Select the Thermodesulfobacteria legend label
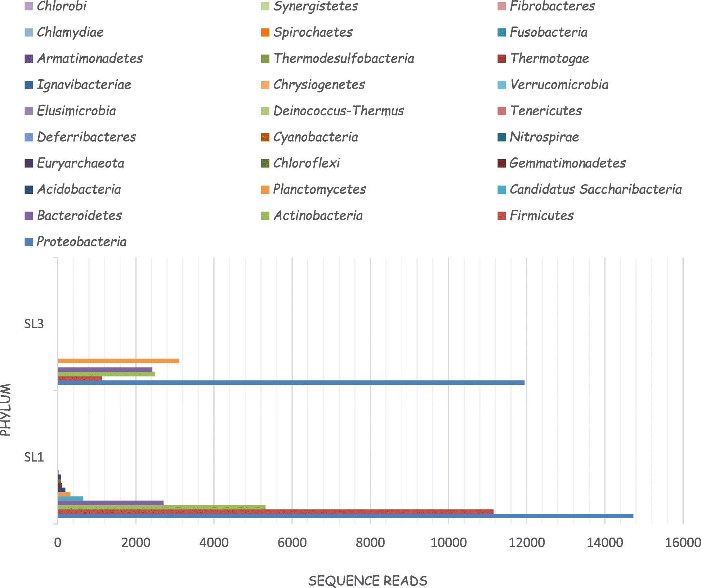Viewport: 701px width, 588px height. tap(344, 58)
